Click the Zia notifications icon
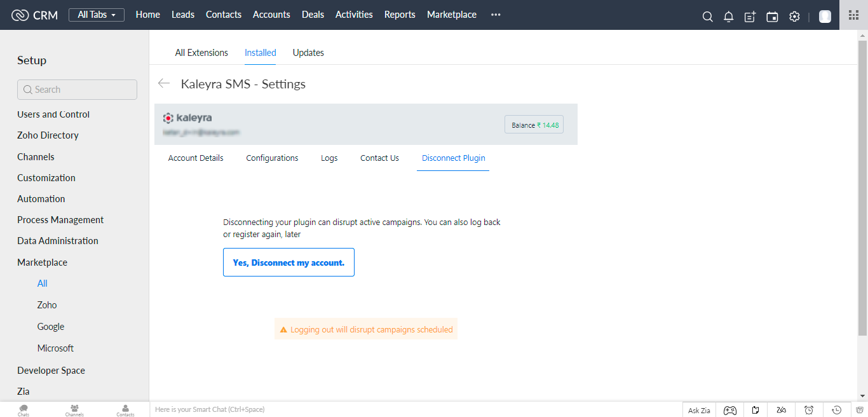This screenshot has width=868, height=417. 782,410
